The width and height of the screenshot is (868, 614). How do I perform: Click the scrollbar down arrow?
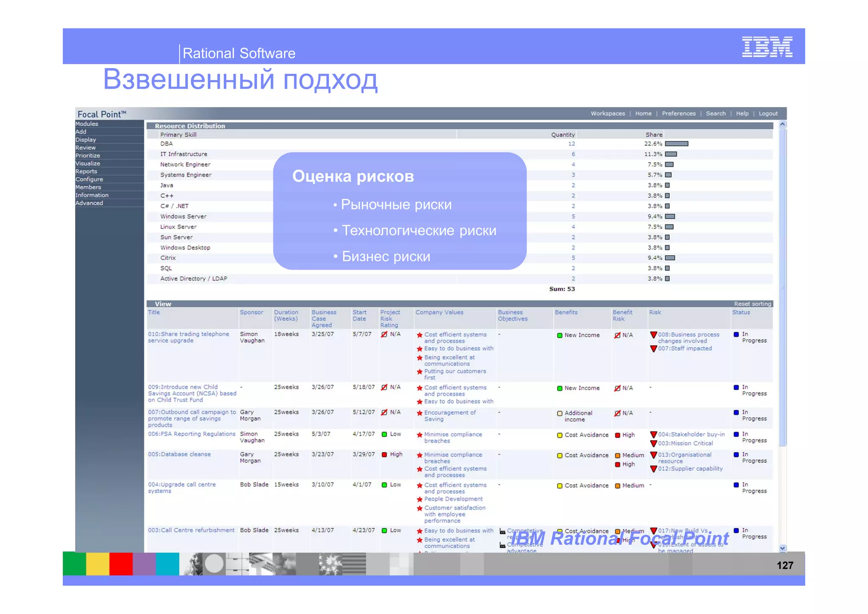tap(782, 548)
